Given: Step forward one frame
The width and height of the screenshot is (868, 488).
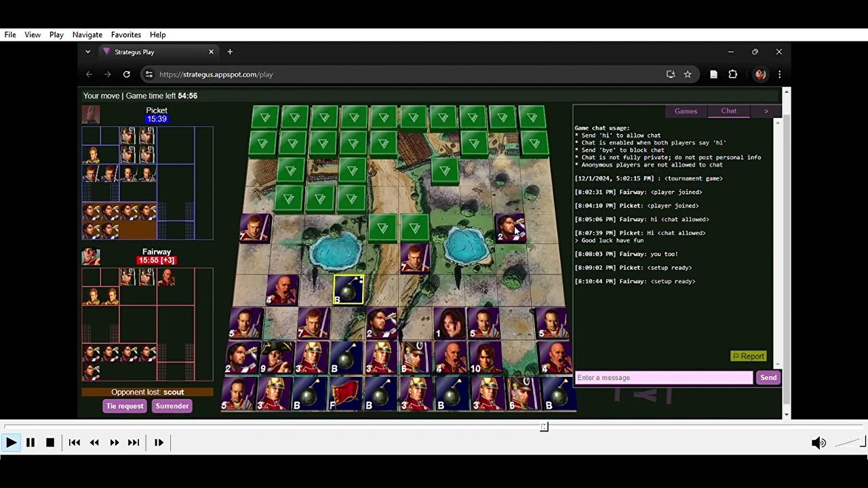Looking at the screenshot, I should (159, 443).
